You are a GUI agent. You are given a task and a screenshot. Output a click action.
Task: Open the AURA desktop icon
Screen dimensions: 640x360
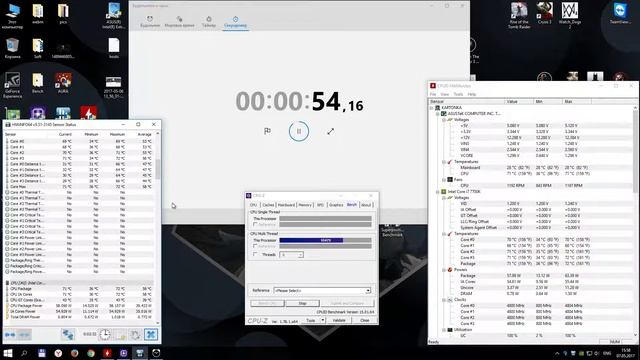(x=63, y=83)
